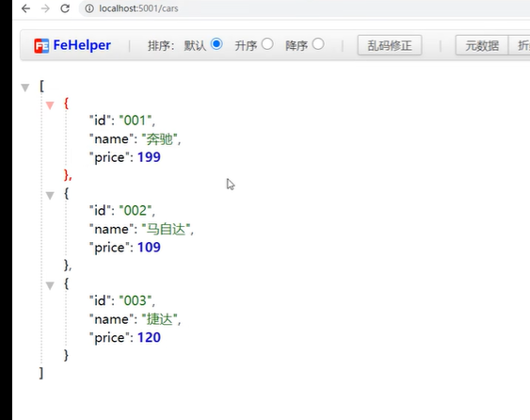Click the "price" key in 001 object
This screenshot has width=530, height=420.
(x=109, y=157)
